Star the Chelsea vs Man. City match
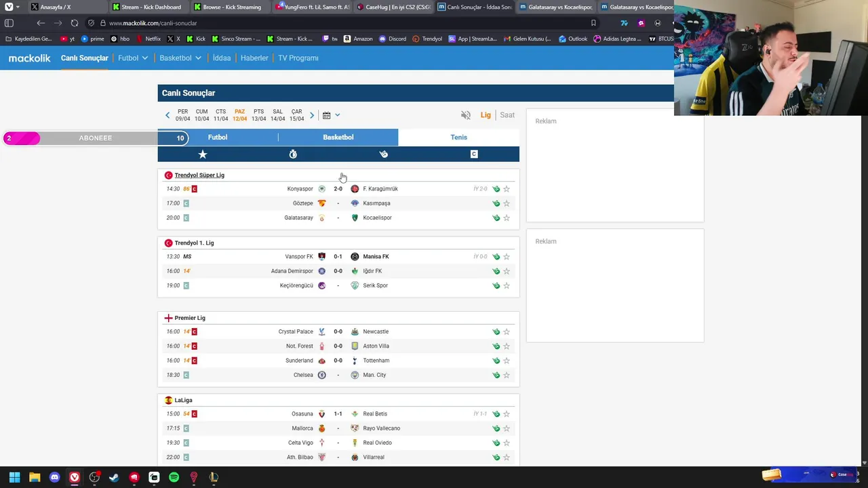This screenshot has height=488, width=868. pos(507,375)
